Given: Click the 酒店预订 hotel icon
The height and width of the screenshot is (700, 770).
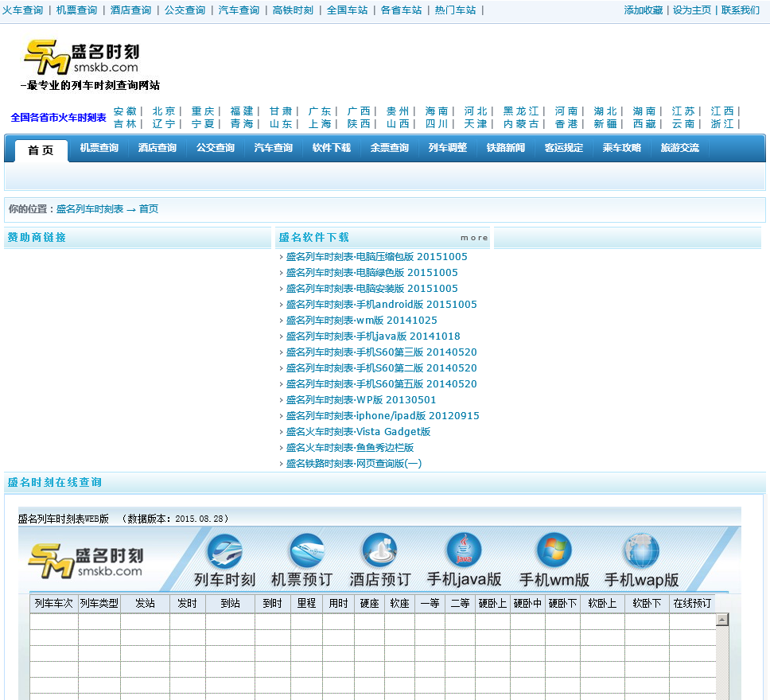Looking at the screenshot, I should click(379, 550).
